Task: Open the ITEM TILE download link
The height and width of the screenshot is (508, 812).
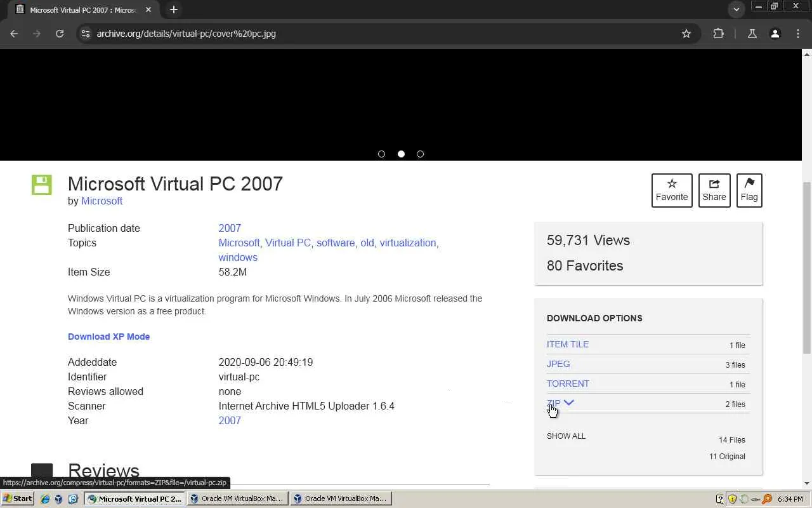Action: [568, 344]
